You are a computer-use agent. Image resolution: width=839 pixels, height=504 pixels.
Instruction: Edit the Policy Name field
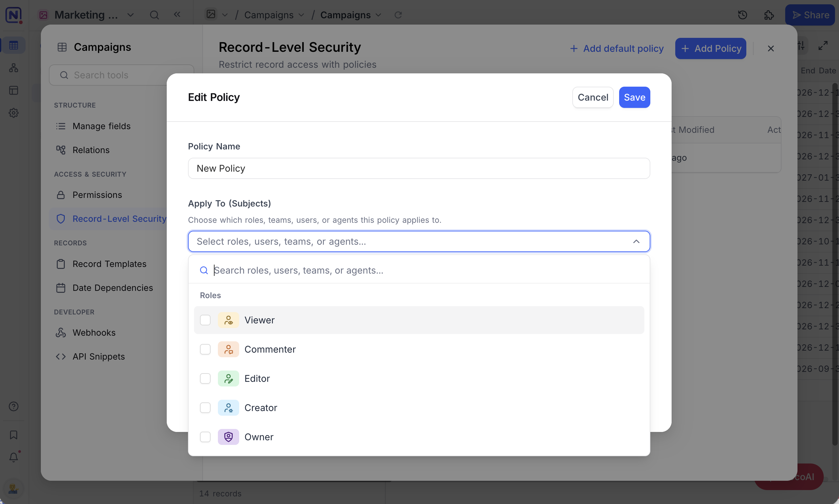coord(419,168)
